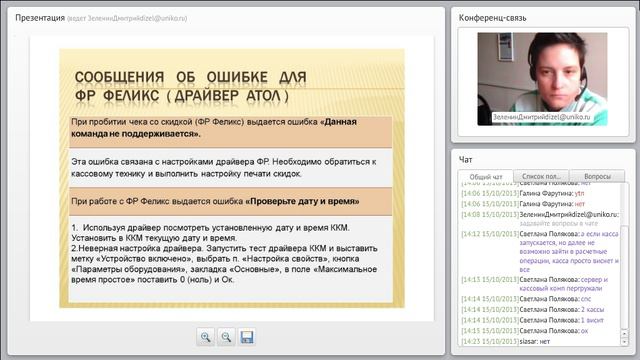Click the chat message '1 висит'
The image size is (640, 360).
(532, 320)
